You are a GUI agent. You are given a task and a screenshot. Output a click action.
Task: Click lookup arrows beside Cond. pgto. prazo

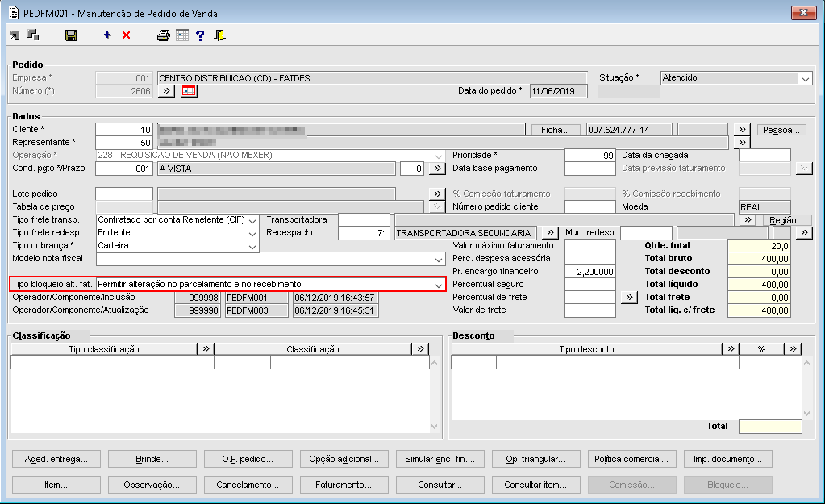coord(437,169)
